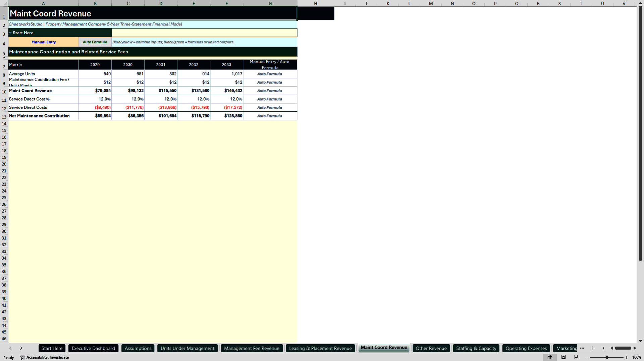Open the Start Here sheet tab
The height and width of the screenshot is (361, 644).
point(52,348)
